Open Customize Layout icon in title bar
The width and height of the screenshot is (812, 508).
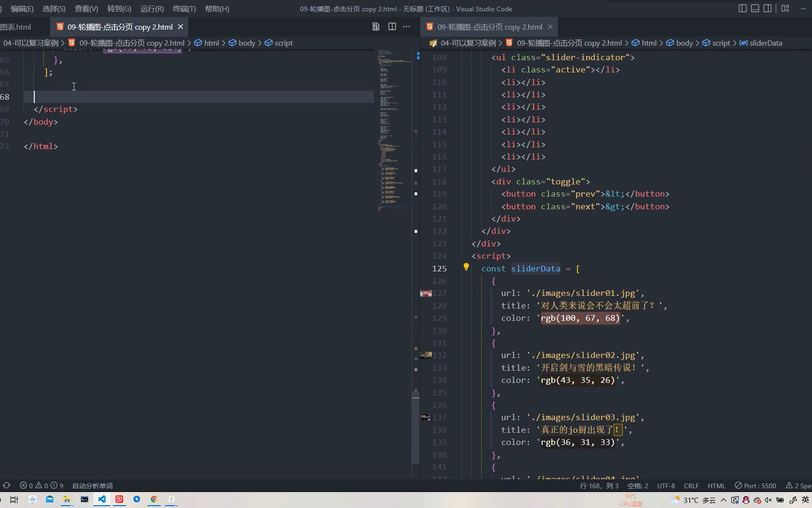(x=785, y=8)
